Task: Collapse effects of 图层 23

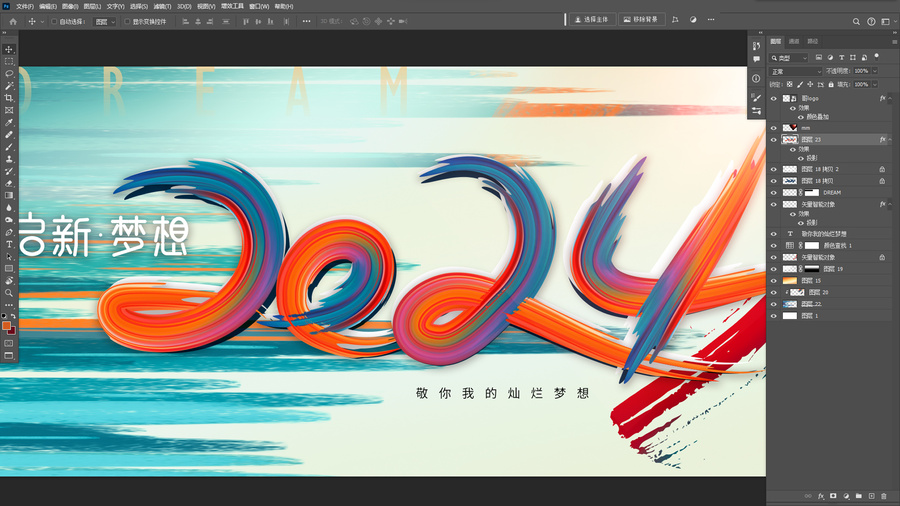Action: coord(890,139)
